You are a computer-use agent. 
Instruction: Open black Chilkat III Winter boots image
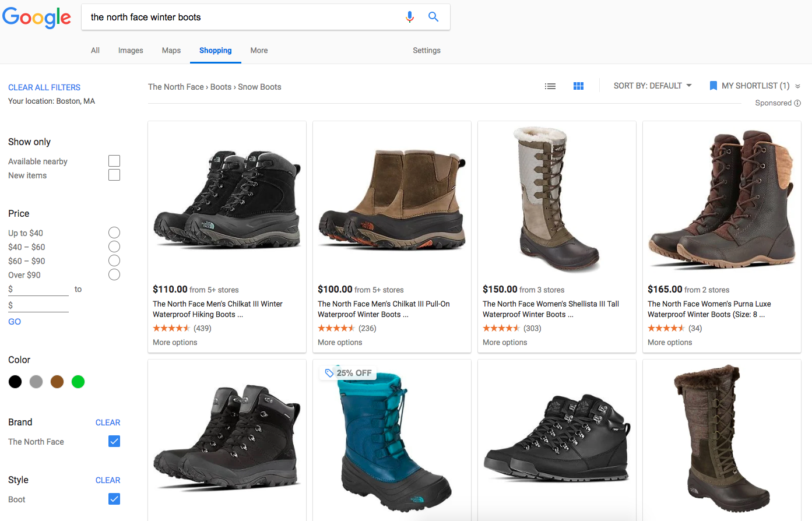pos(227,201)
